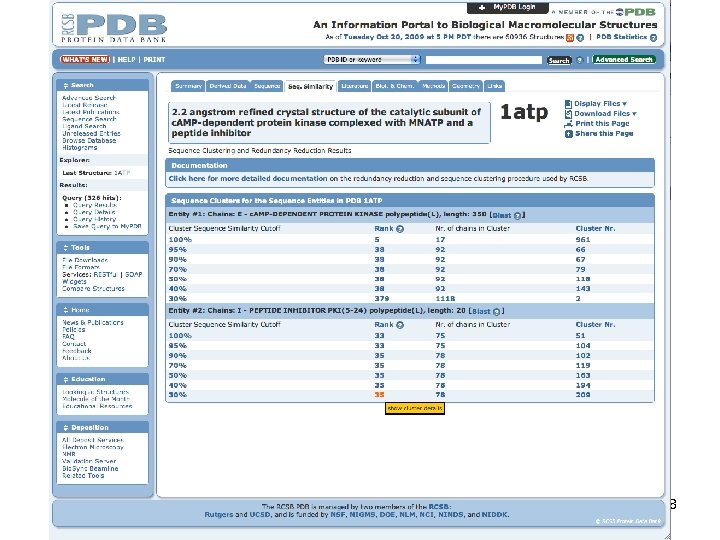The width and height of the screenshot is (720, 540).
Task: Click the show cluster details button
Action: (415, 408)
